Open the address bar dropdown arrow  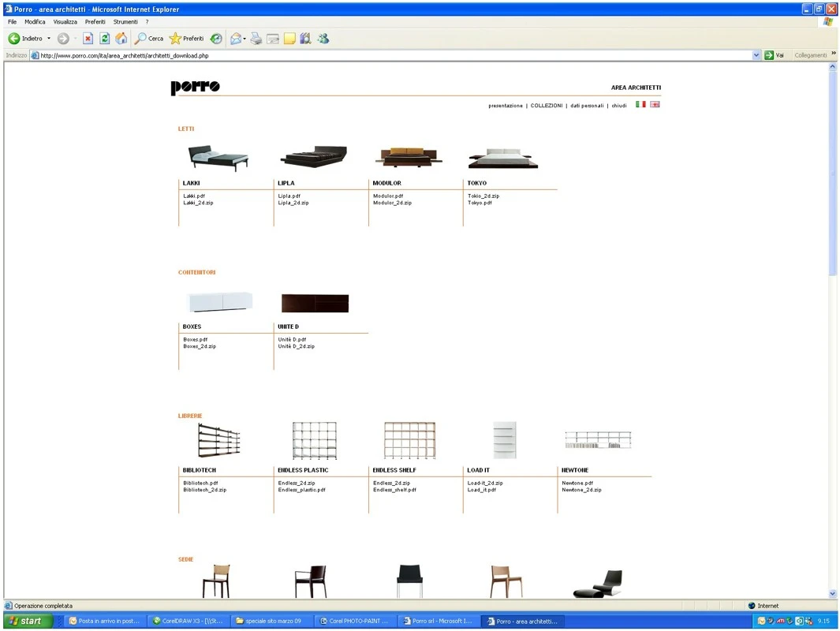(x=756, y=55)
